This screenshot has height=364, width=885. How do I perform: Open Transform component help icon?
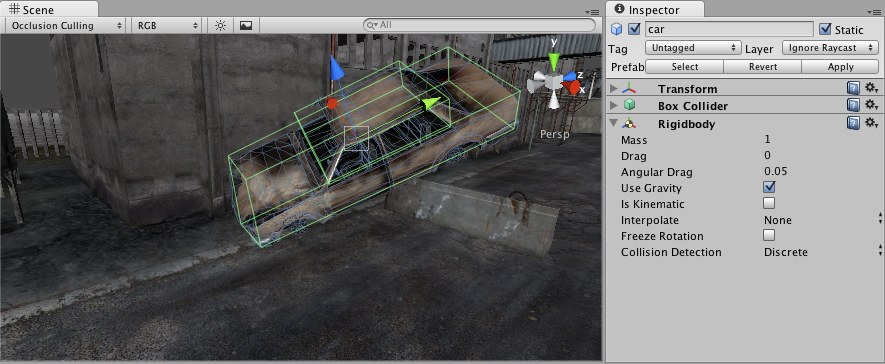coord(853,88)
